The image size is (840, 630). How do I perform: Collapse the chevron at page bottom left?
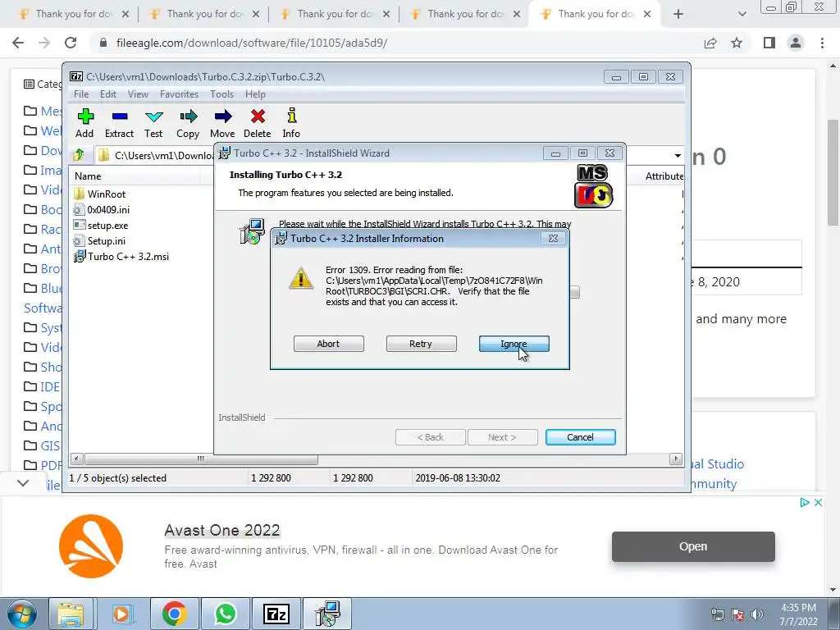(23, 483)
